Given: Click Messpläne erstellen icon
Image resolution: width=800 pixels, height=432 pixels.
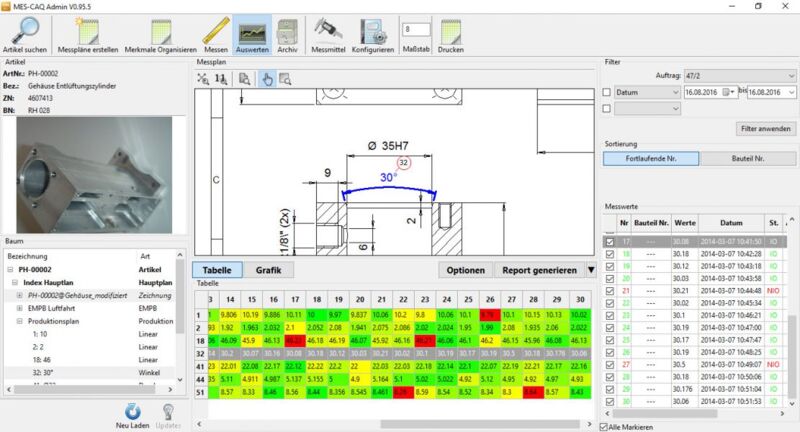Looking at the screenshot, I should 88,35.
